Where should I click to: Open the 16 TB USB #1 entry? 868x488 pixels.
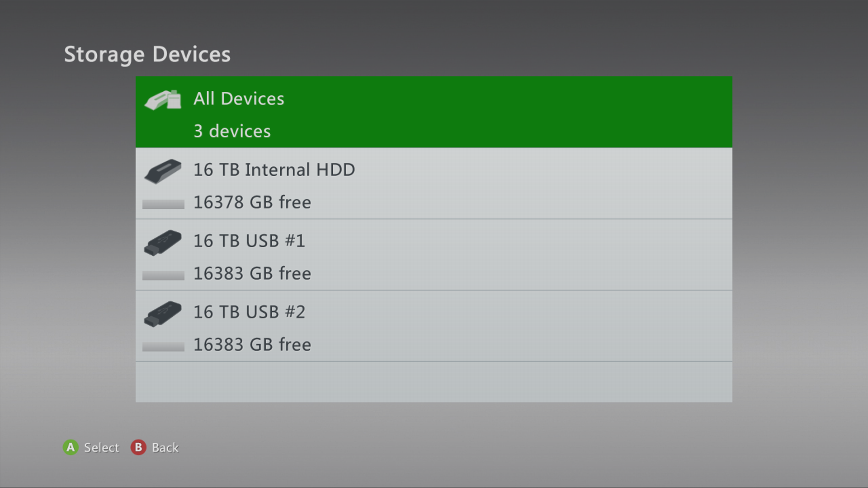(x=434, y=255)
